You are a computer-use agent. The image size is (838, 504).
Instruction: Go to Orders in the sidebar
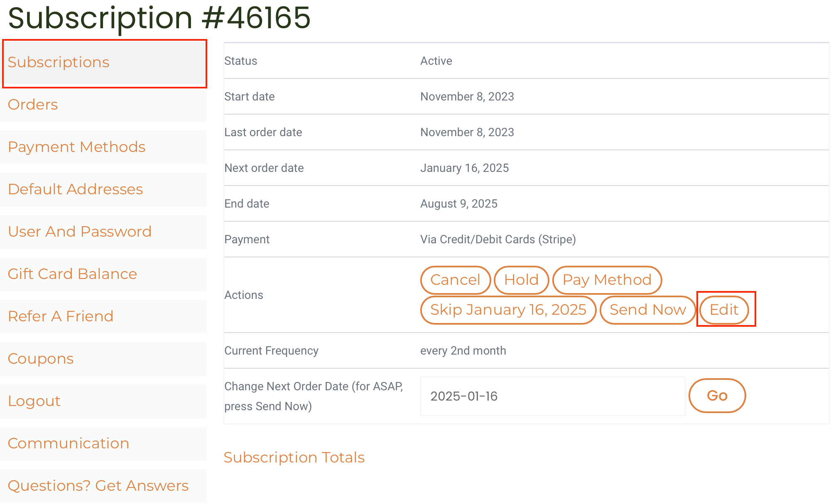(33, 105)
